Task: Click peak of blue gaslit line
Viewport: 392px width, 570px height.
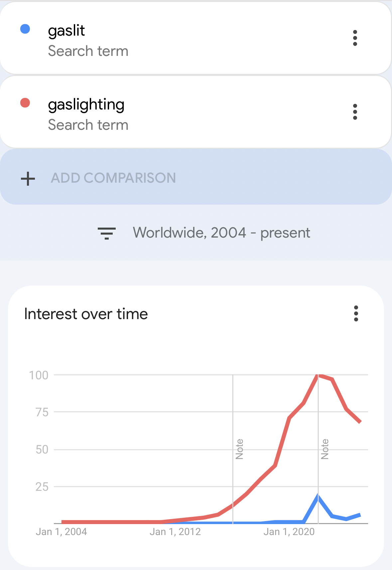Action: pos(318,496)
